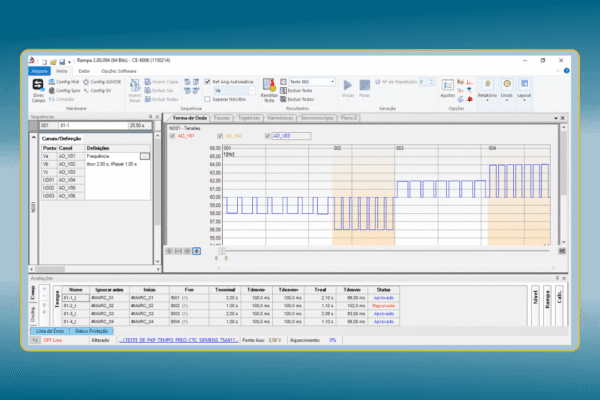Click the save disk icon in title bar

62,61
